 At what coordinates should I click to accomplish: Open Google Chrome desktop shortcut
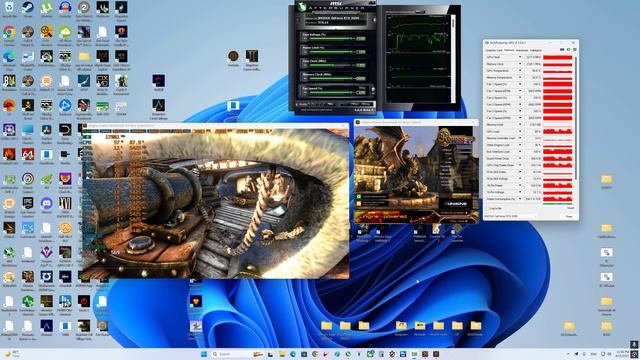click(x=9, y=32)
